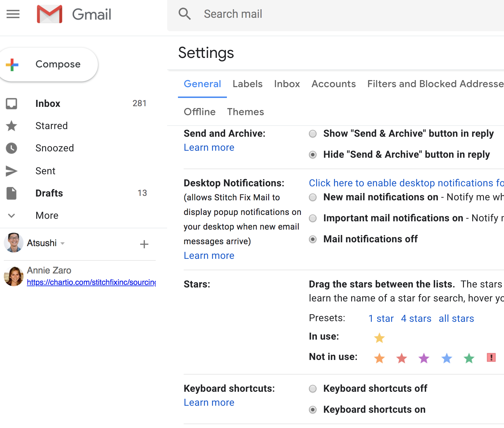Open Filters and Blocked Addresses tab

[436, 84]
